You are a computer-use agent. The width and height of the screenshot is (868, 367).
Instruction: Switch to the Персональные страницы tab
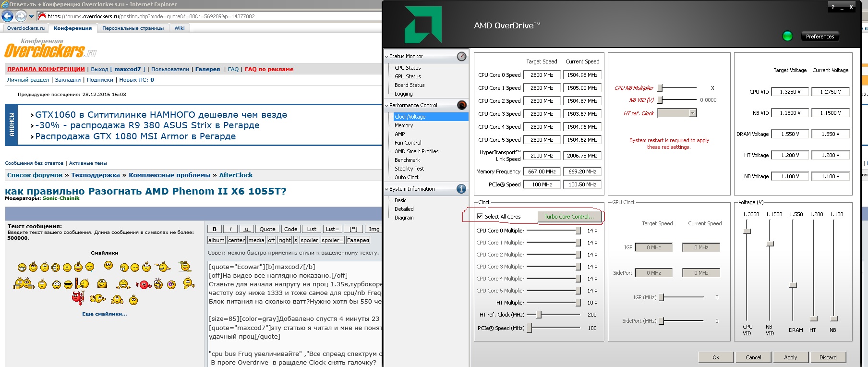(x=133, y=28)
